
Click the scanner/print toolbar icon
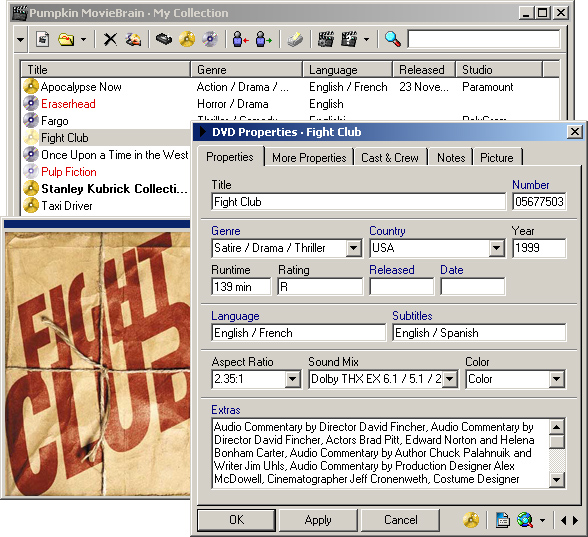[295, 39]
